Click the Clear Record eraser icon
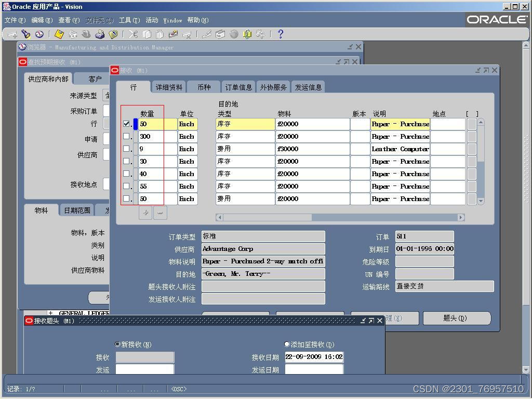The image size is (532, 399). pos(174,34)
